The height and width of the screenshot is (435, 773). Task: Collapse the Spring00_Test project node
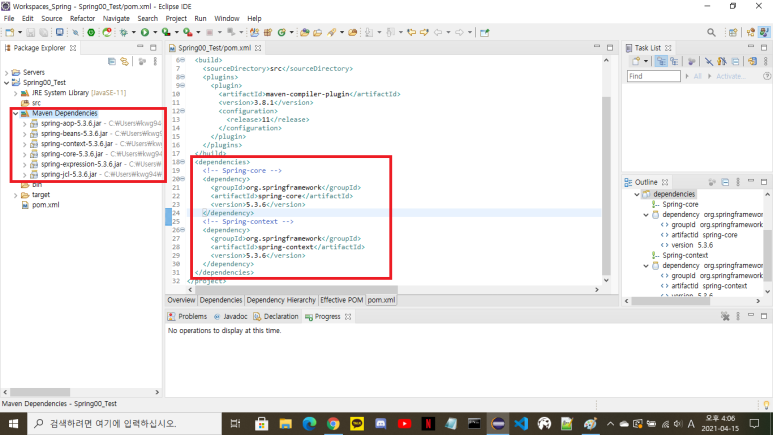(x=6, y=83)
